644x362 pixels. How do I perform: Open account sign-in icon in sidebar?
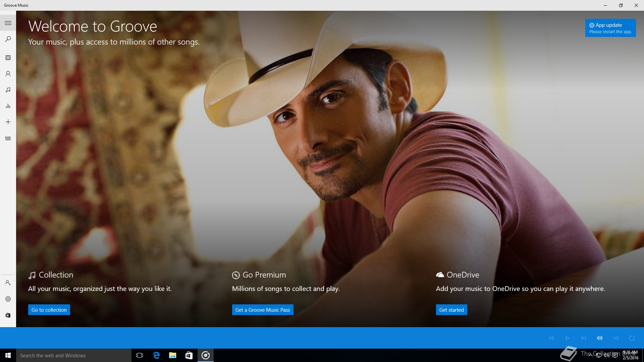8,283
